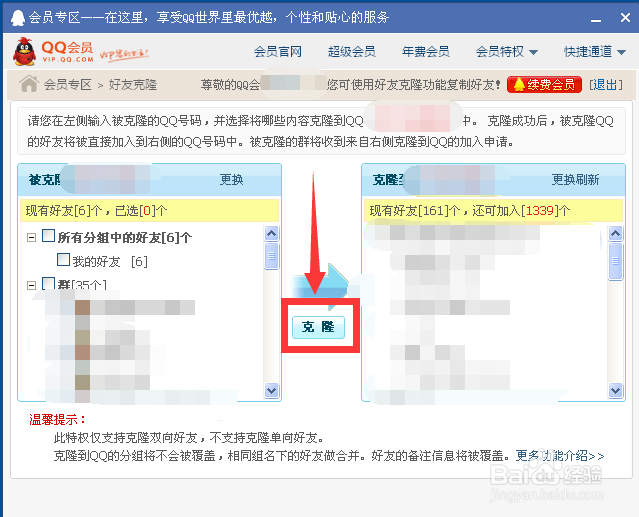Click left list scrollbar thumb
The image size is (639, 517).
pos(271,256)
